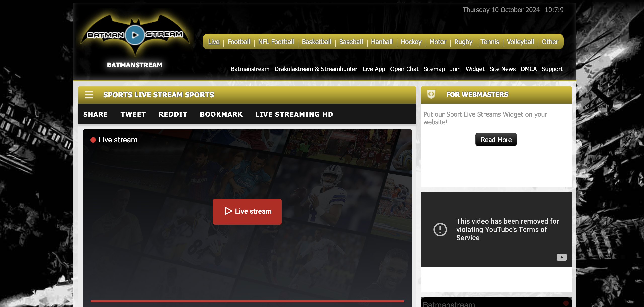
Task: Click the widget description text
Action: [485, 118]
